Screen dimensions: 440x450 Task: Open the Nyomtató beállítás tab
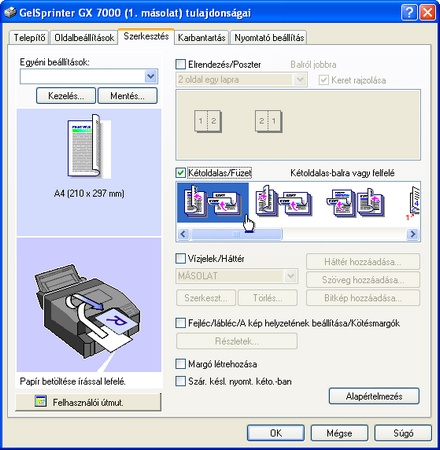[x=269, y=38]
